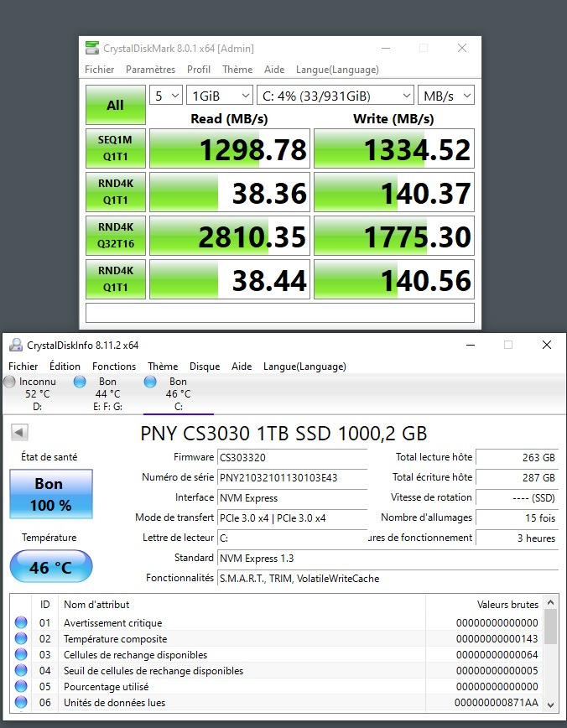The image size is (567, 728).
Task: Select the Pourcentage utilisé attribute row
Action: click(x=276, y=686)
